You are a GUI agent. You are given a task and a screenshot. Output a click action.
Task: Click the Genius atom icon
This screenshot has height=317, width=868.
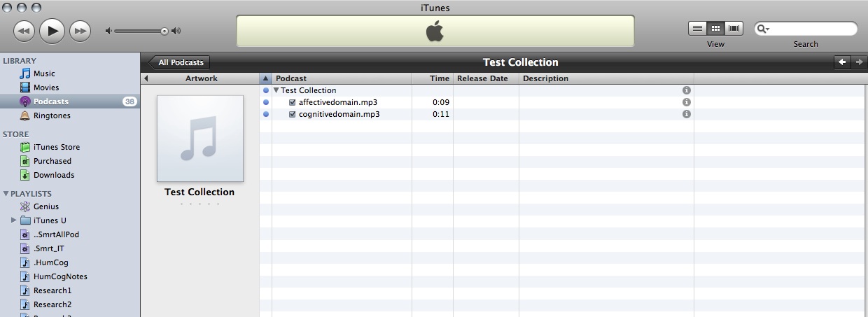25,206
